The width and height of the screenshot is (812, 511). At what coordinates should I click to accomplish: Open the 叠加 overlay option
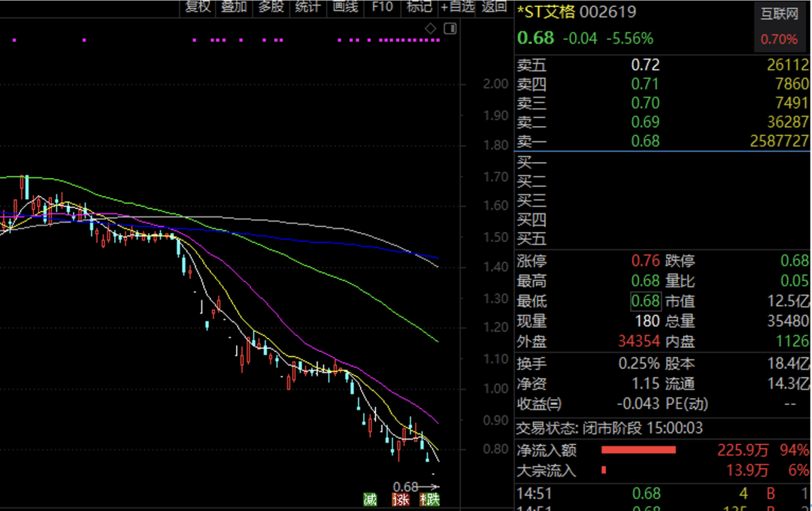point(234,8)
